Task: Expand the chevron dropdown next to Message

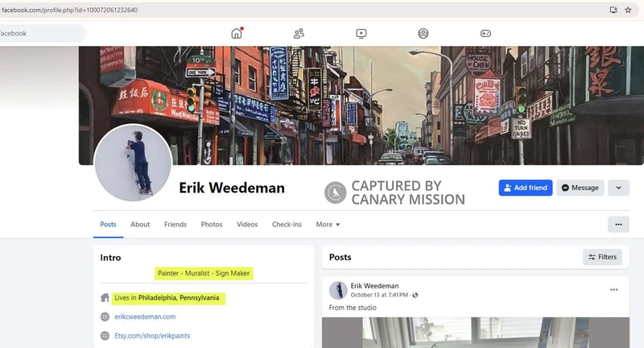Action: (x=618, y=188)
